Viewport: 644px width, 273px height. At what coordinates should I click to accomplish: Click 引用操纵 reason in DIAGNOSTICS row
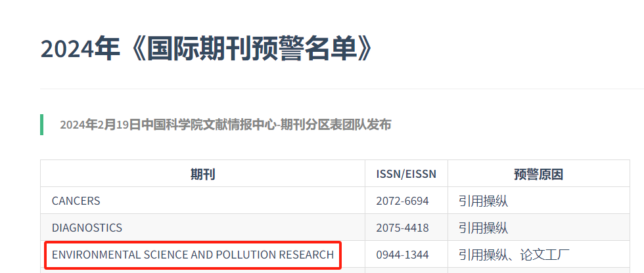pos(484,228)
